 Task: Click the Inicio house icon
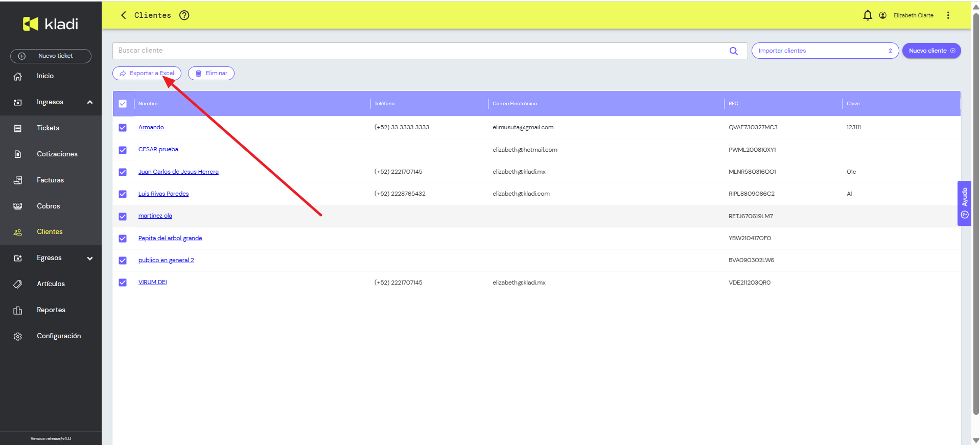[18, 76]
